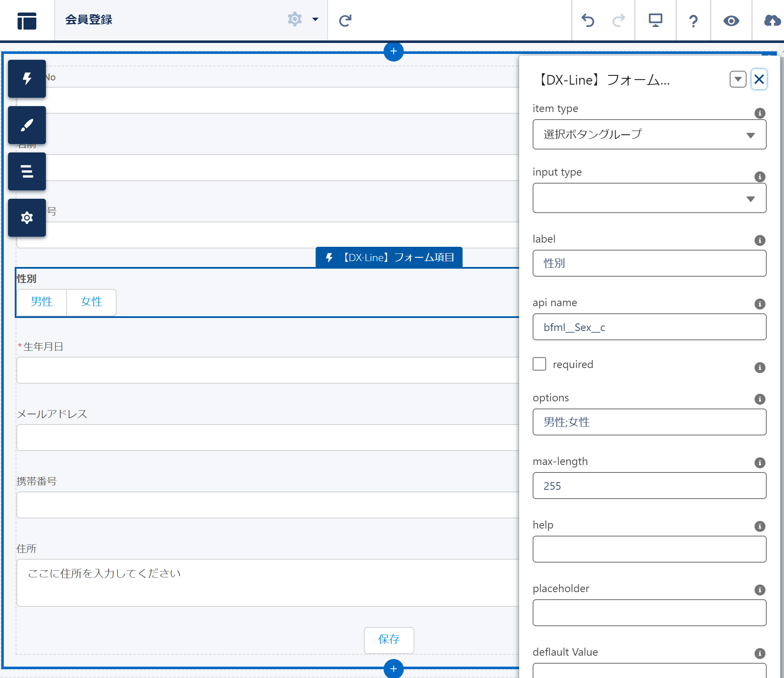Open the item type dropdown
The image size is (784, 678).
pyautogui.click(x=649, y=135)
